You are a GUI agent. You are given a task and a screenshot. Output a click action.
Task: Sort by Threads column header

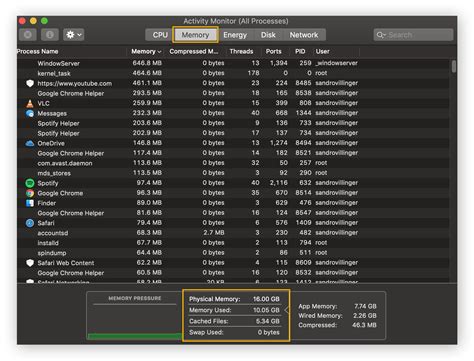tap(241, 51)
